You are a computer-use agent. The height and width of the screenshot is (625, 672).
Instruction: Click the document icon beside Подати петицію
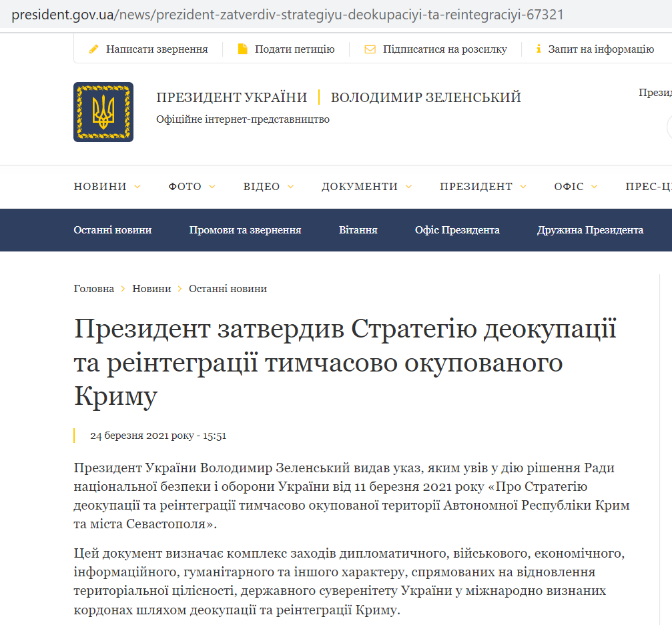pyautogui.click(x=243, y=49)
